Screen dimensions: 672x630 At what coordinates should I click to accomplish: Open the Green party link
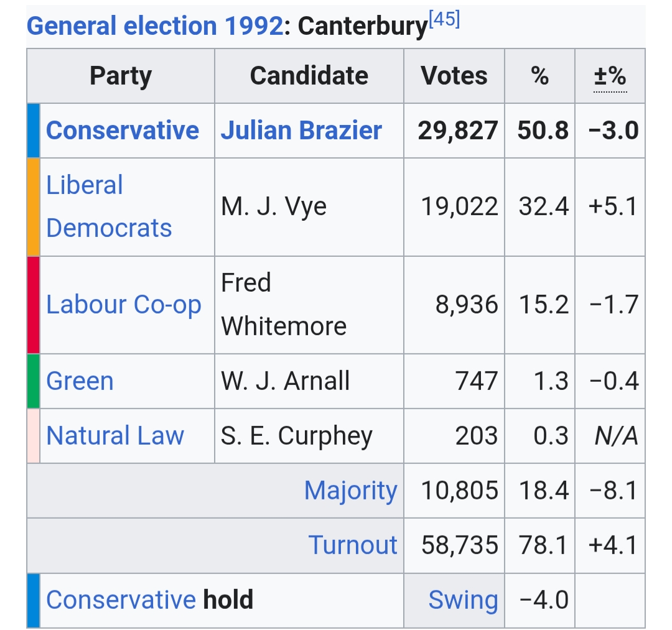point(80,381)
